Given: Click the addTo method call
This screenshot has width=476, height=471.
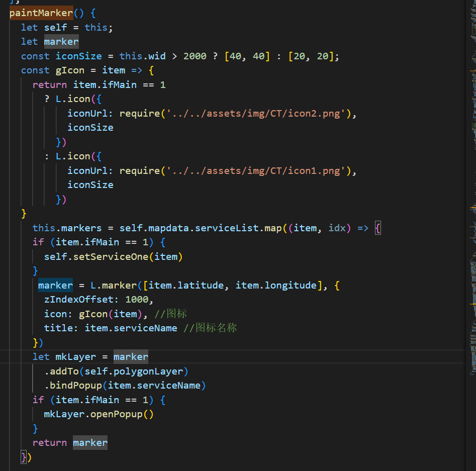Looking at the screenshot, I should pos(64,371).
